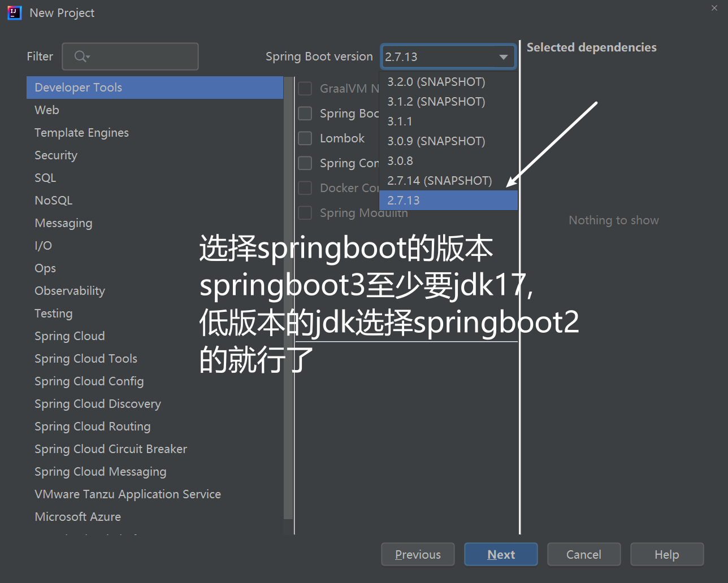
Task: Focus the Filter search input field
Action: [130, 56]
